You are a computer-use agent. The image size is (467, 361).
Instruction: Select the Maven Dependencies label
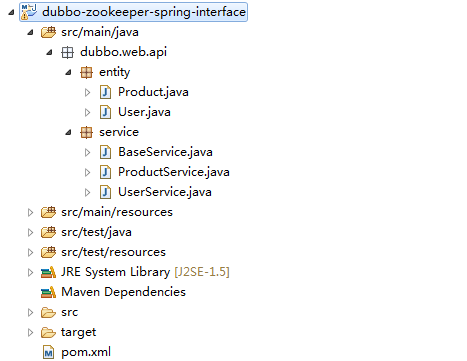coord(123,292)
